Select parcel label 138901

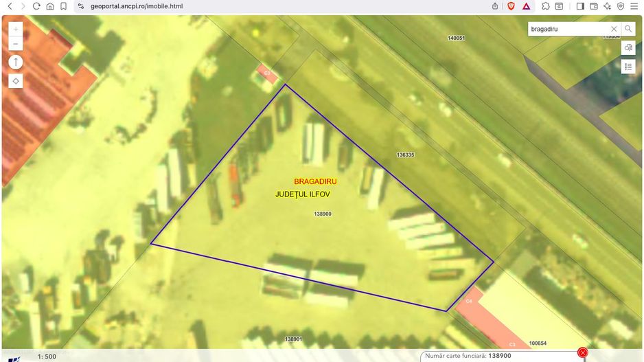pos(293,339)
